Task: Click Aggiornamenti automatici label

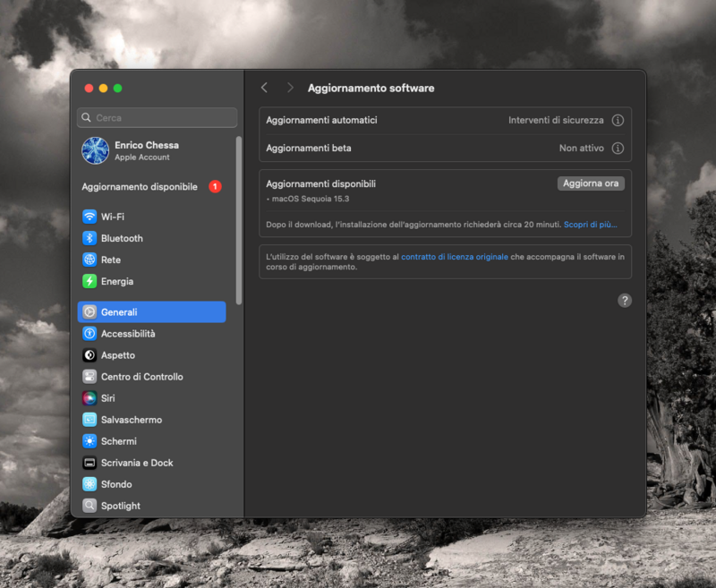Action: 321,120
